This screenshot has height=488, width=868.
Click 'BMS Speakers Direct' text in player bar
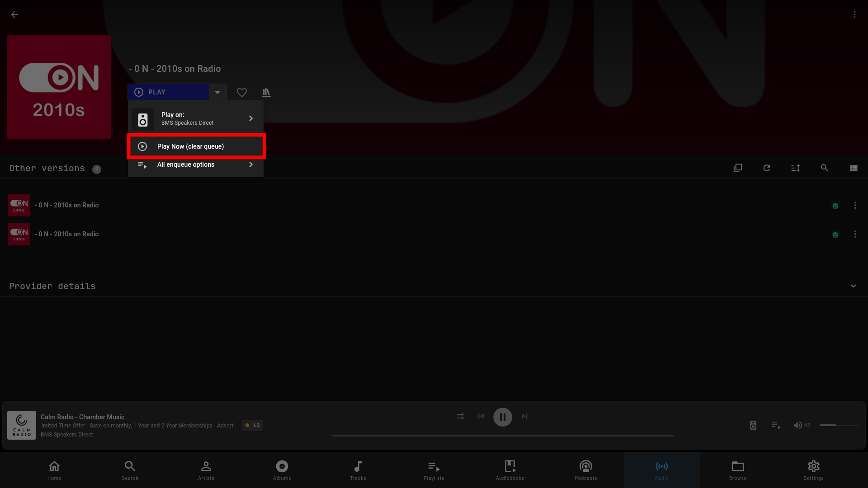click(x=66, y=435)
